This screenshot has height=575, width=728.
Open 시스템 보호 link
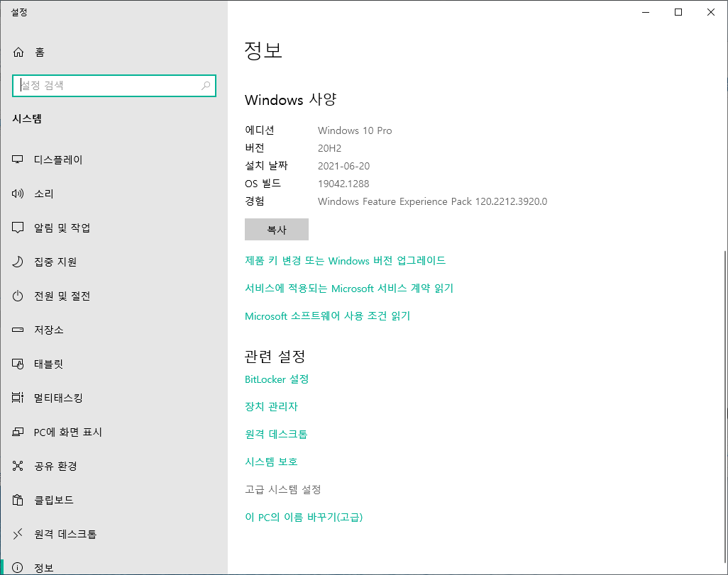point(271,462)
